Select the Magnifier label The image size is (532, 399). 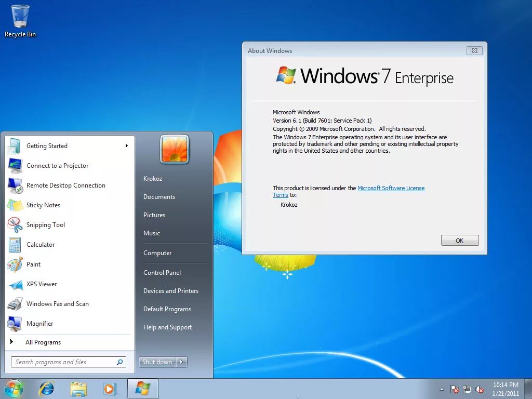tap(39, 323)
